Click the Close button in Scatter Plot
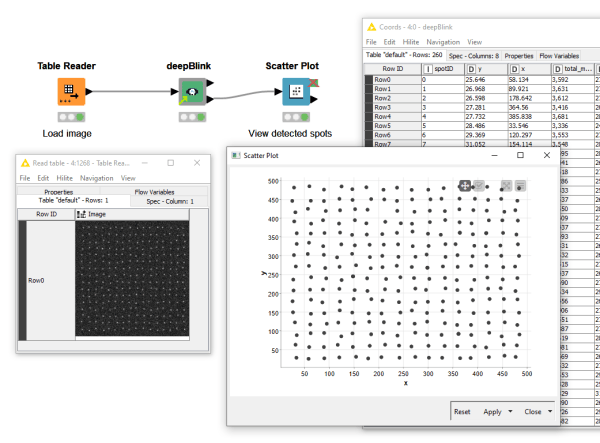The image size is (600, 443). pyautogui.click(x=533, y=412)
